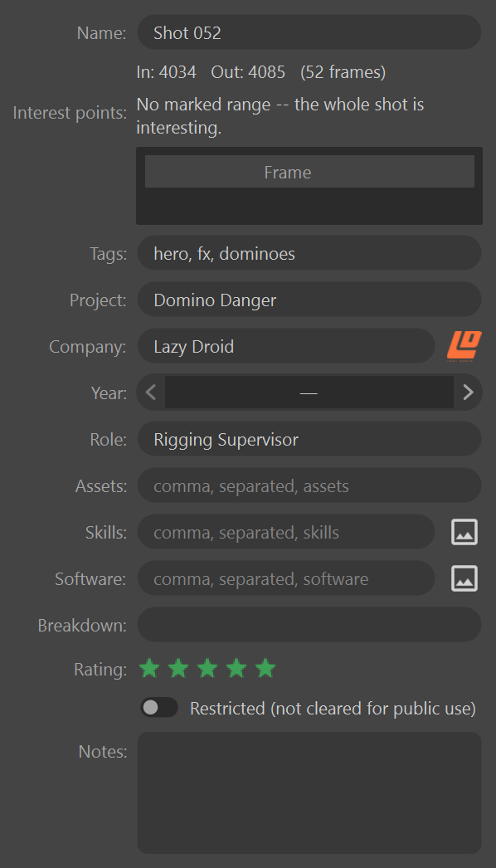The height and width of the screenshot is (868, 496).
Task: Edit the Project field Domino Danger
Action: pos(309,300)
